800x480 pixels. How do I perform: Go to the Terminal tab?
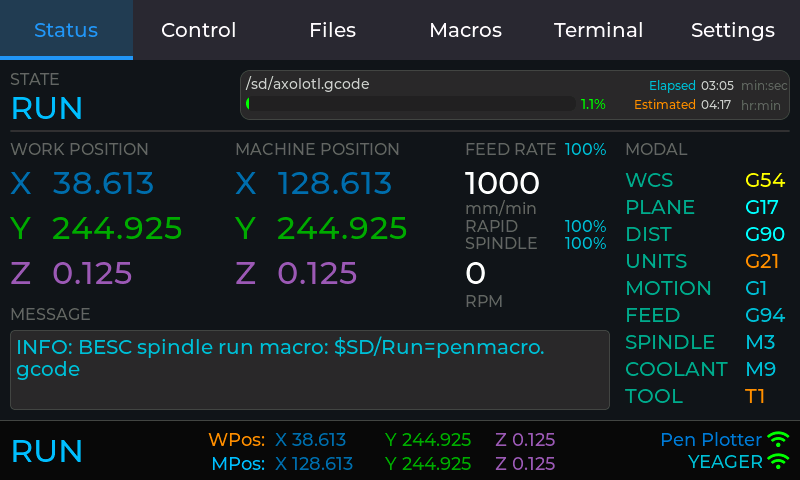click(599, 30)
